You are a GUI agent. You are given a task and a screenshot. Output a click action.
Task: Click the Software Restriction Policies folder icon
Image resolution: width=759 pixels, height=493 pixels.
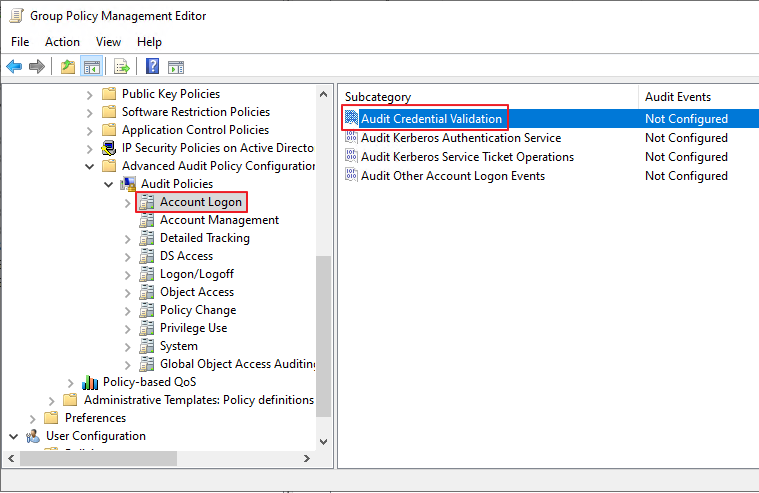point(109,111)
